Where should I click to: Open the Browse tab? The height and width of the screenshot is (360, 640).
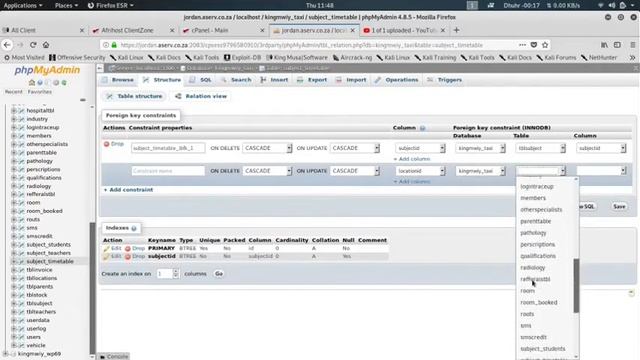[x=118, y=80]
